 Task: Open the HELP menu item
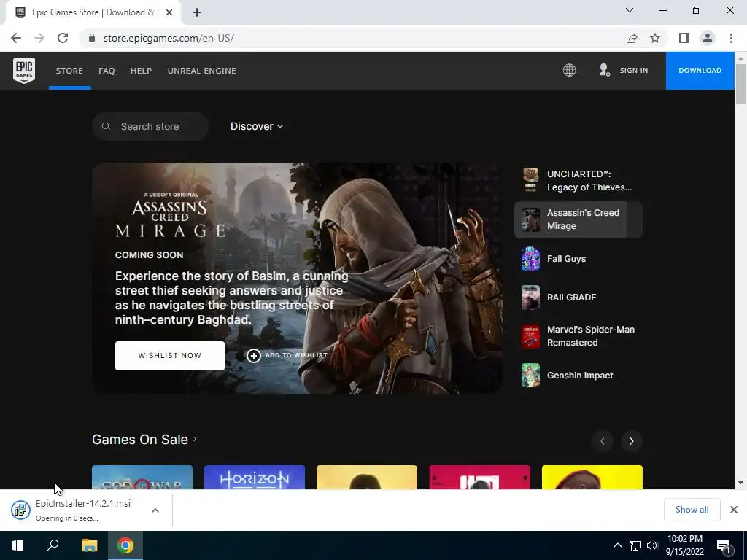click(141, 71)
